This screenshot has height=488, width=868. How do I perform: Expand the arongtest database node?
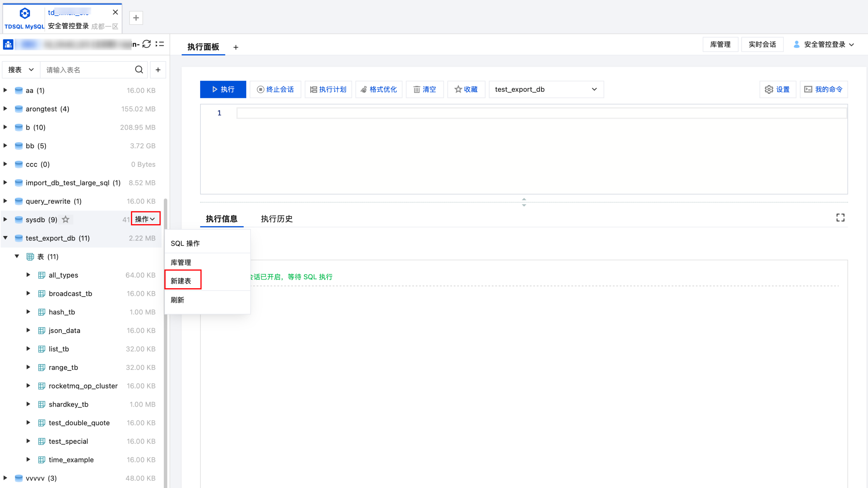pos(5,109)
